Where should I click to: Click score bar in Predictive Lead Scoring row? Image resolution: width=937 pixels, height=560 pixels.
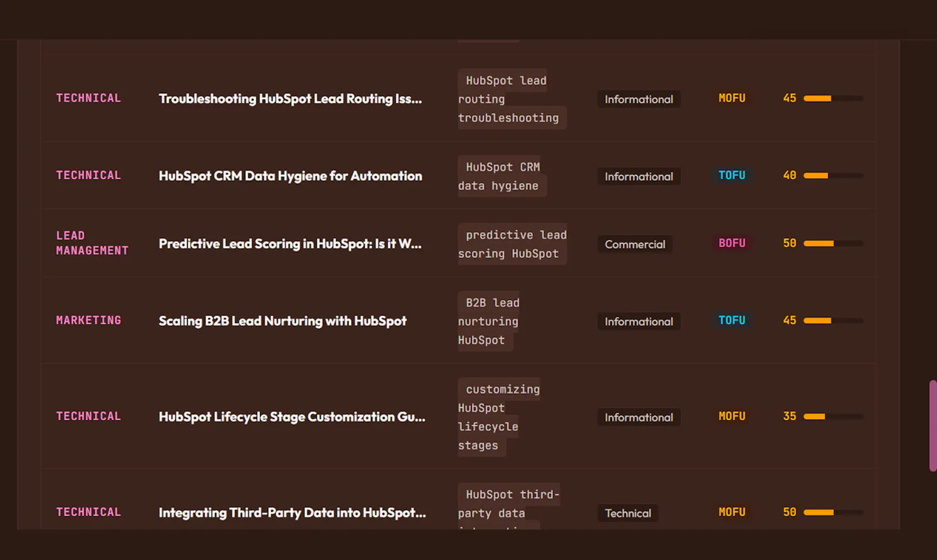pos(833,243)
